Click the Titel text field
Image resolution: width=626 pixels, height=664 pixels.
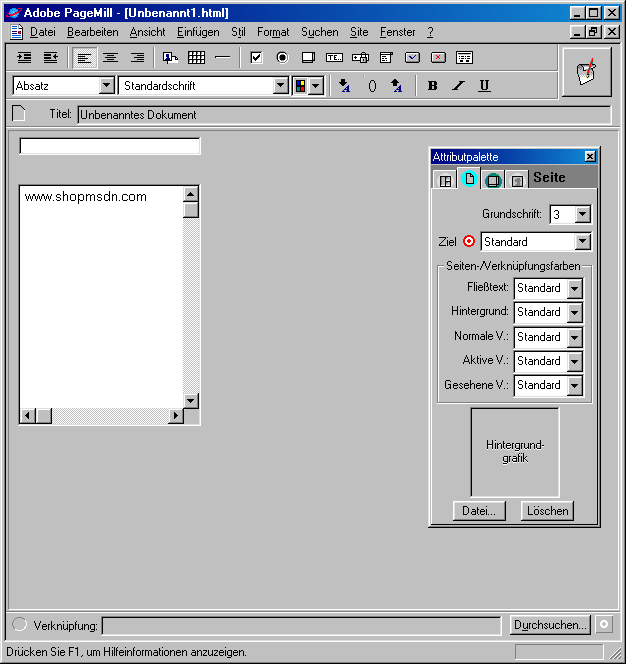pyautogui.click(x=343, y=115)
